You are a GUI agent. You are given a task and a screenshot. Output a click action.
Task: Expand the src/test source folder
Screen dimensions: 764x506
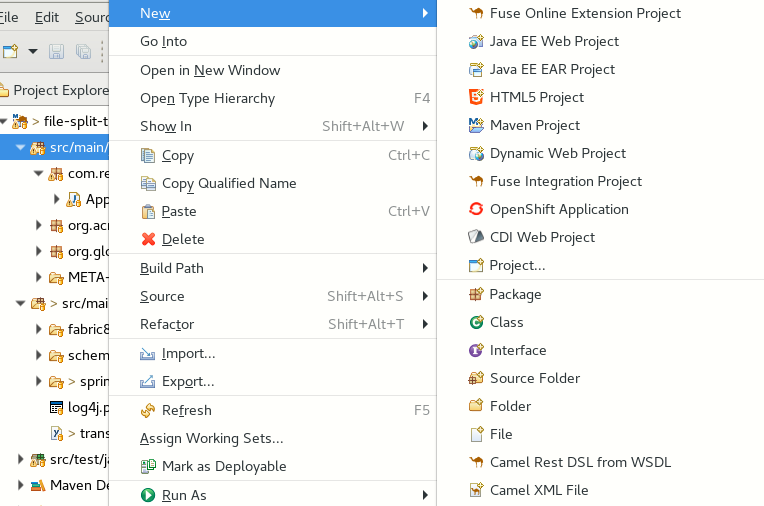point(20,459)
